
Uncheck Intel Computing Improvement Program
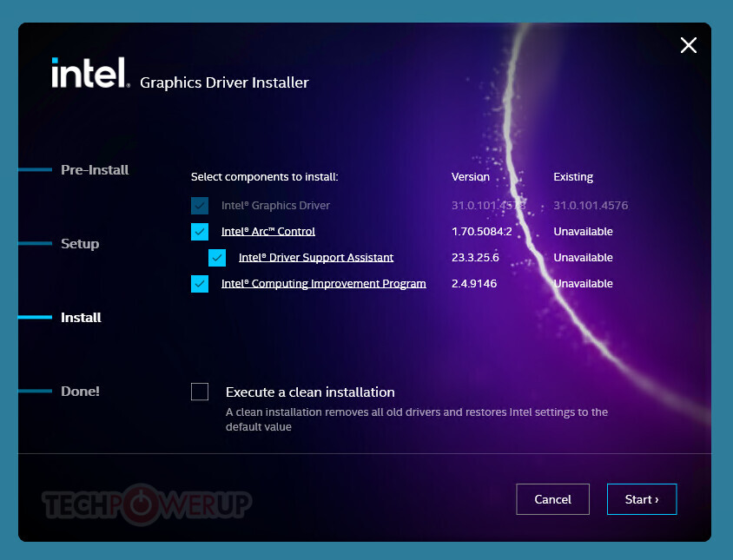[x=199, y=283]
